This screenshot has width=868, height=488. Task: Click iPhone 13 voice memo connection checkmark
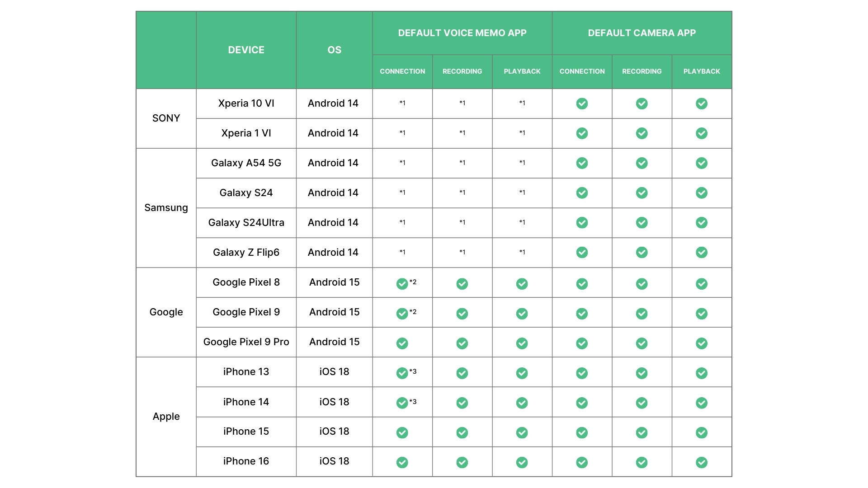point(402,373)
